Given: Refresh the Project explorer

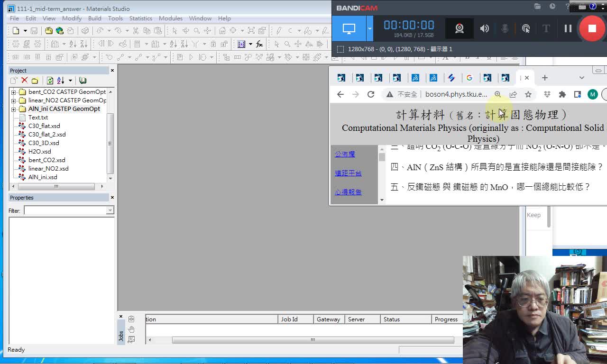Looking at the screenshot, I should pos(50,81).
